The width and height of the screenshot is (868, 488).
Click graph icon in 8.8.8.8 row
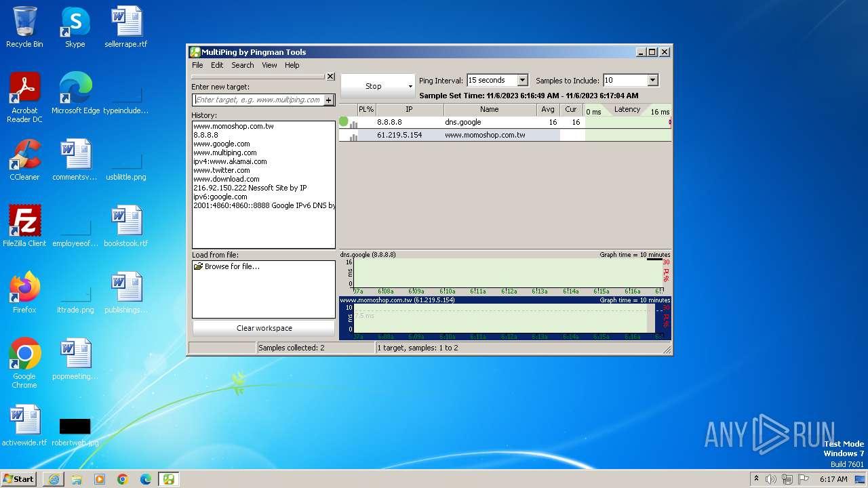(x=353, y=123)
